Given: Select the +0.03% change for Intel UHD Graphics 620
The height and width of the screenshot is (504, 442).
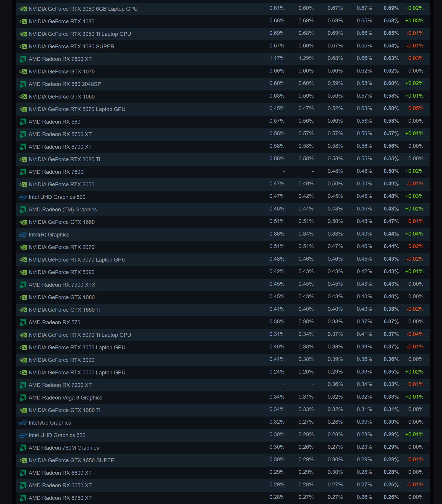Looking at the screenshot, I should (414, 196).
